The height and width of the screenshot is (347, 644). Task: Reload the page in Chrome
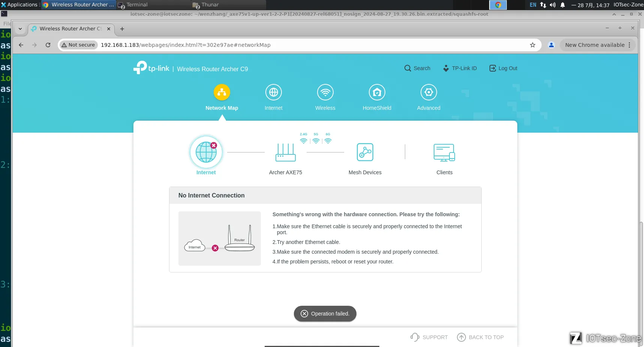click(x=48, y=45)
